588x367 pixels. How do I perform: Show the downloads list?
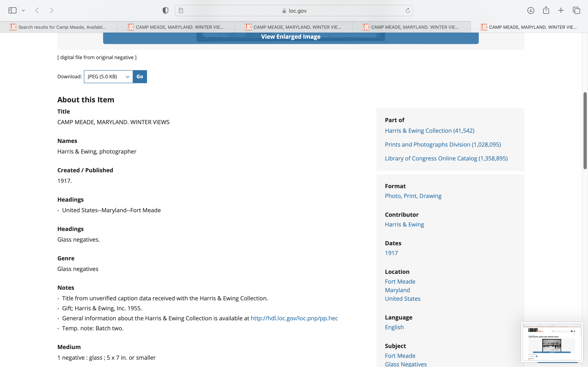coord(531,10)
